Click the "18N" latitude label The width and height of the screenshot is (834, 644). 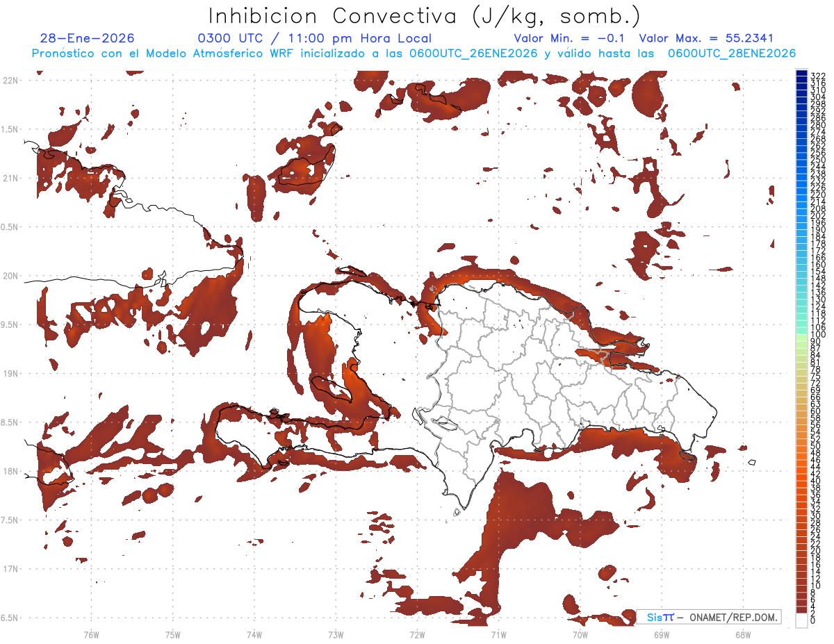10,471
